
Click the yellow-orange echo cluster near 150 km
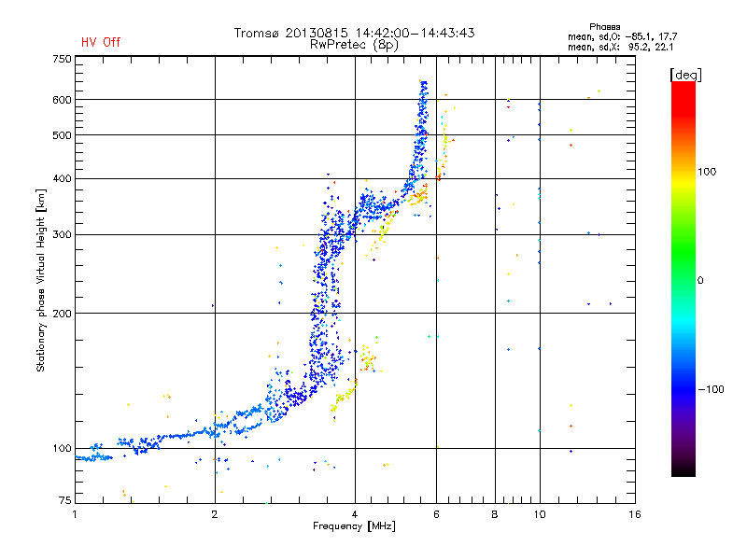(x=367, y=357)
